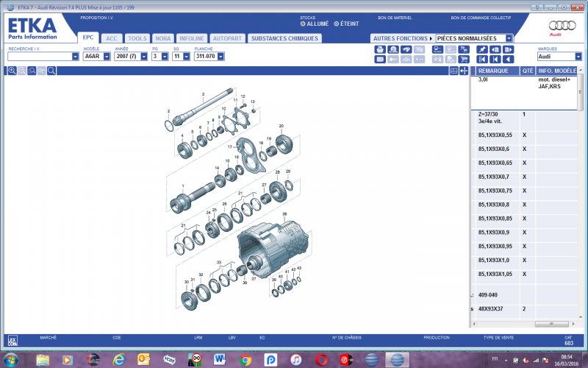The image size is (588, 368).
Task: Click the RECHERCHE I.V. input field
Action: click(40, 56)
